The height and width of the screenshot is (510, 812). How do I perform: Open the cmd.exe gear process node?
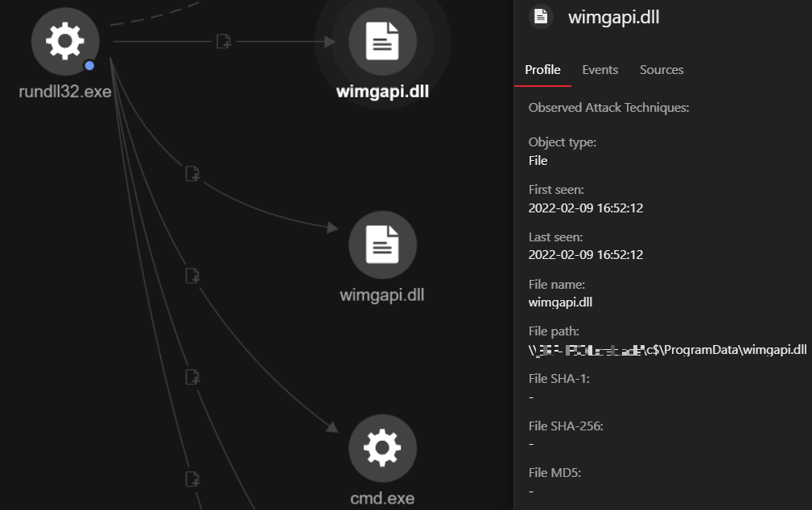tap(382, 448)
